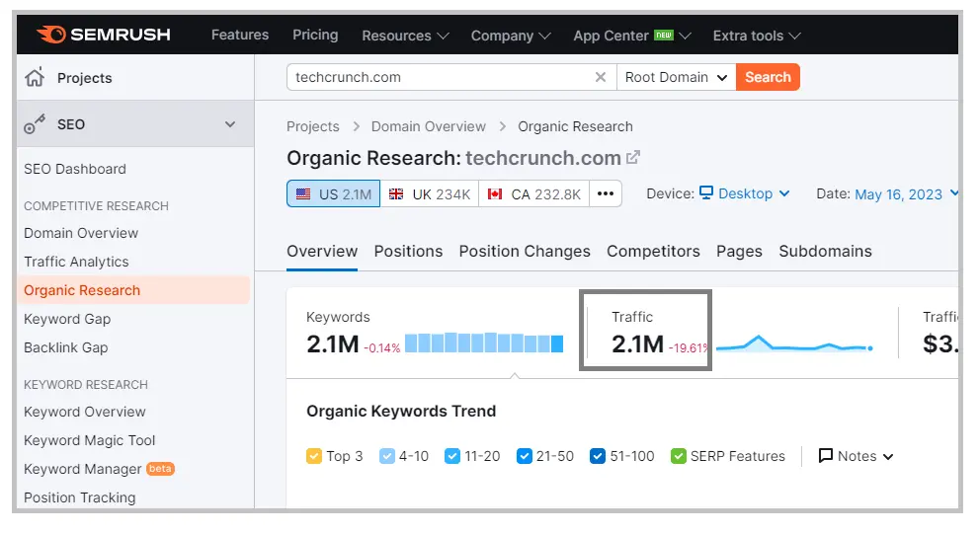
Task: Open the Desktop device dropdown
Action: 745,193
